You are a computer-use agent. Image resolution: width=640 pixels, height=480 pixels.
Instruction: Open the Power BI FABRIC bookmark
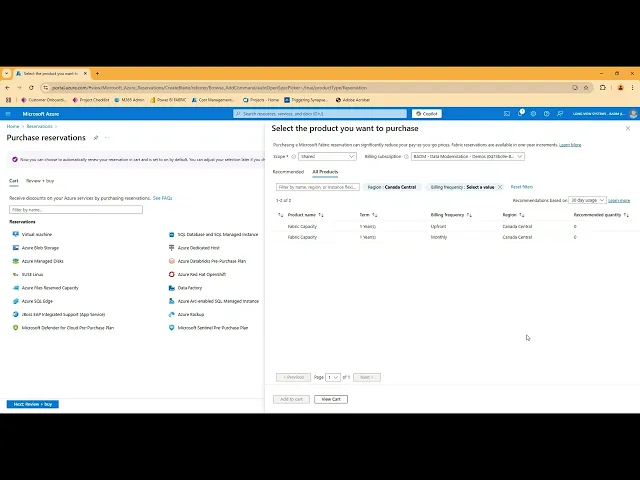click(168, 100)
